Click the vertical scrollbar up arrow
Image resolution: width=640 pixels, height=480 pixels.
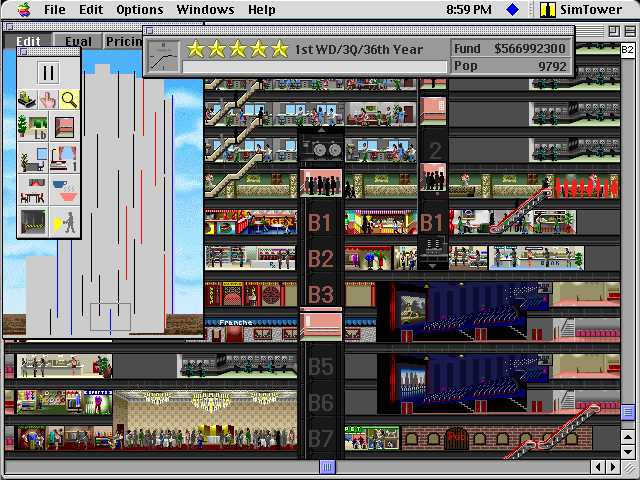[627, 438]
